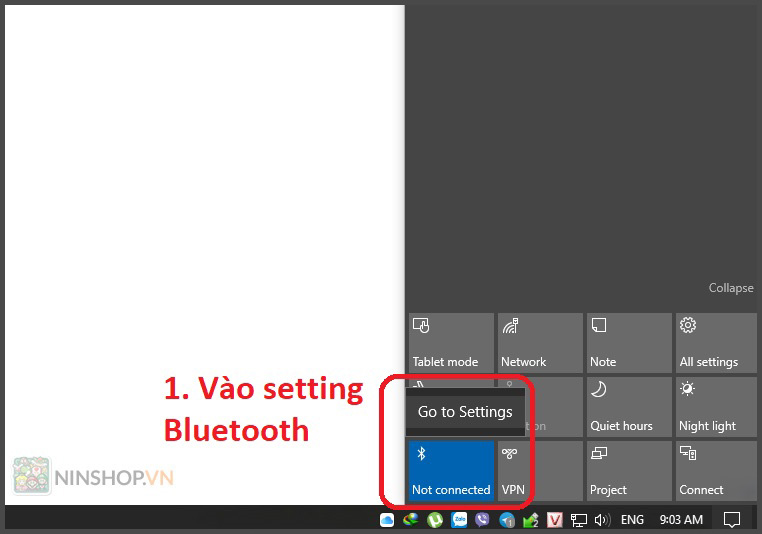Open the Zalo tray icon
Image resolution: width=762 pixels, height=534 pixels.
pyautogui.click(x=459, y=520)
